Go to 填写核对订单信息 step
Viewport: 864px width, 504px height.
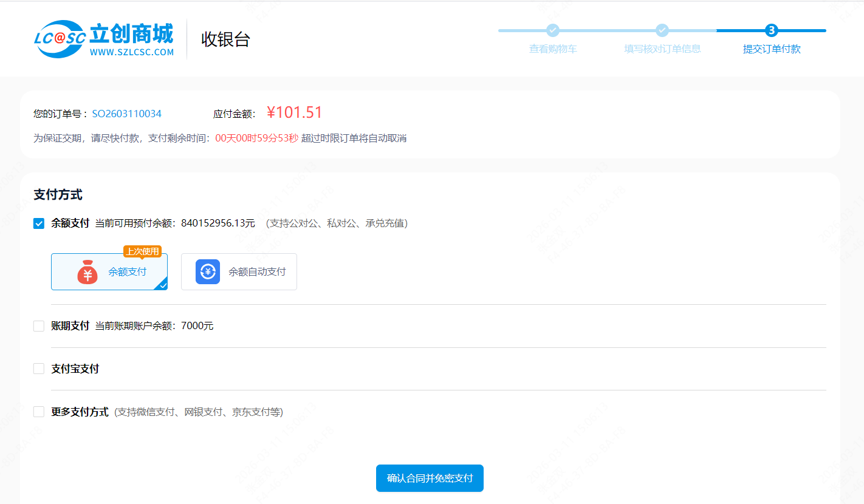tap(662, 49)
